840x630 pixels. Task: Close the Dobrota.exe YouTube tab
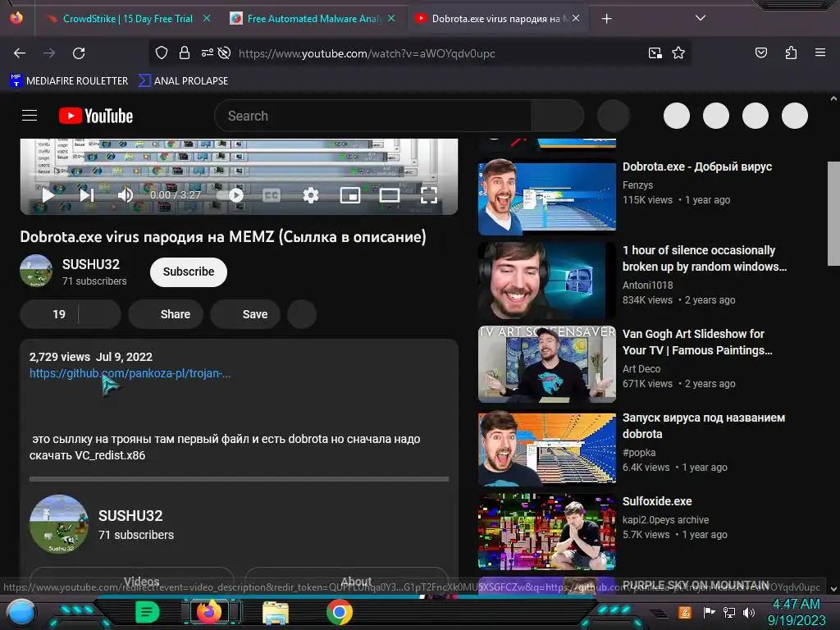pyautogui.click(x=576, y=18)
